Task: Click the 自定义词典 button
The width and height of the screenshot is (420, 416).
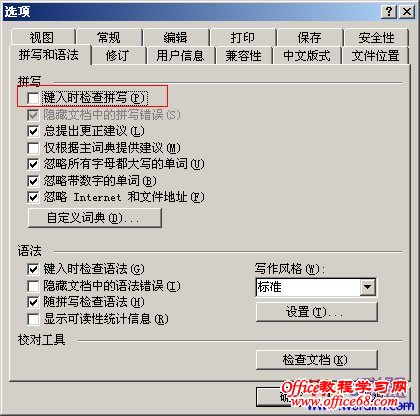Action: coord(95,218)
